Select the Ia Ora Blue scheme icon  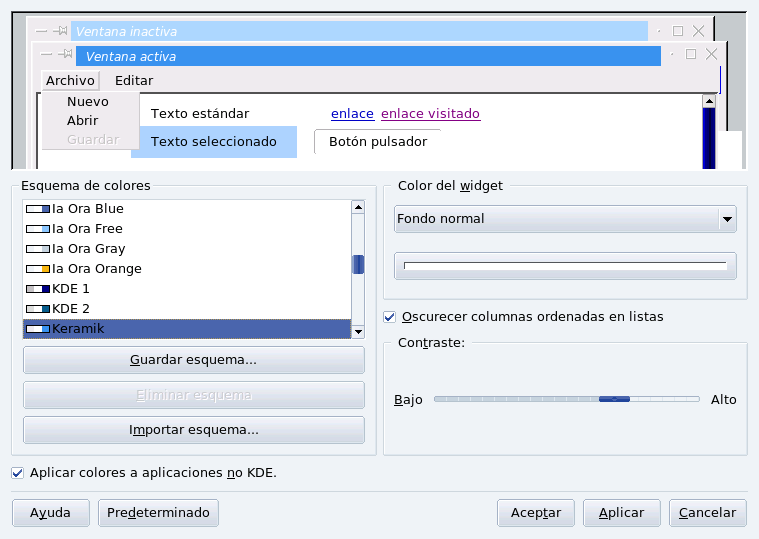[x=38, y=209]
